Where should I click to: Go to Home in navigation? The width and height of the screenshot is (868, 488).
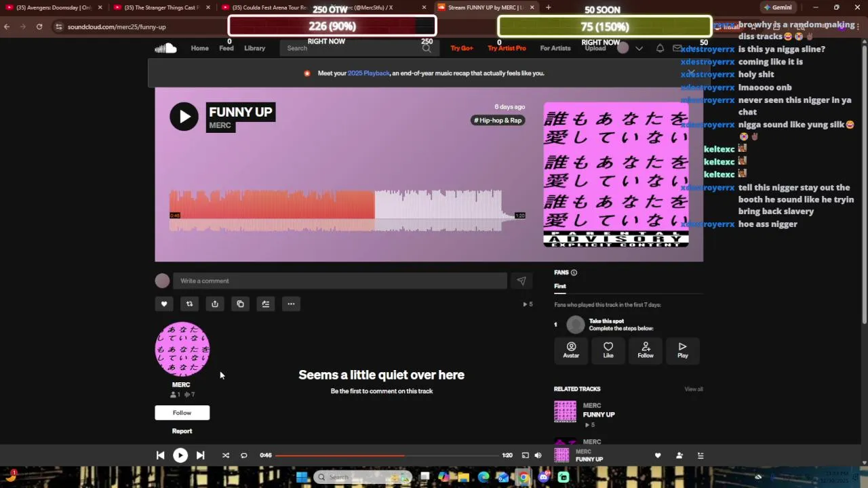(199, 48)
